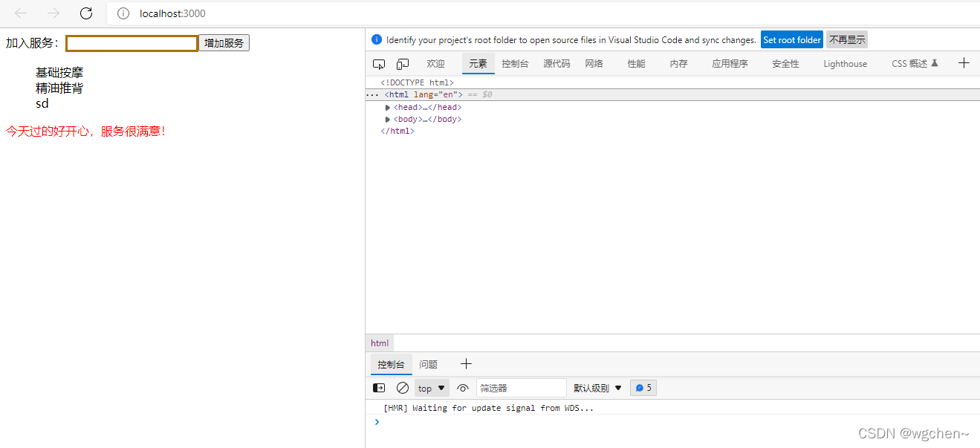Click the browser back arrow
The width and height of the screenshot is (980, 448).
tap(22, 13)
